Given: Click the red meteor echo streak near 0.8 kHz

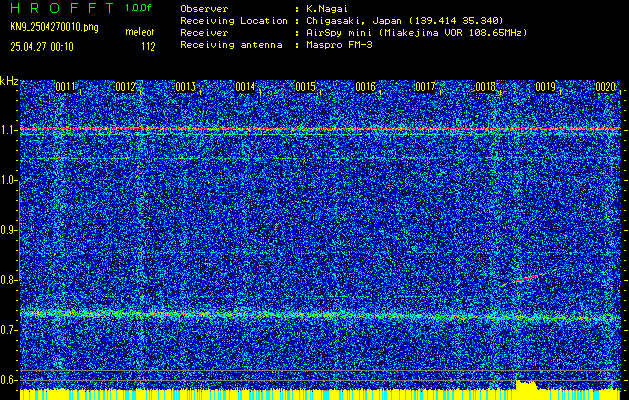Looking at the screenshot, I should [x=526, y=278].
